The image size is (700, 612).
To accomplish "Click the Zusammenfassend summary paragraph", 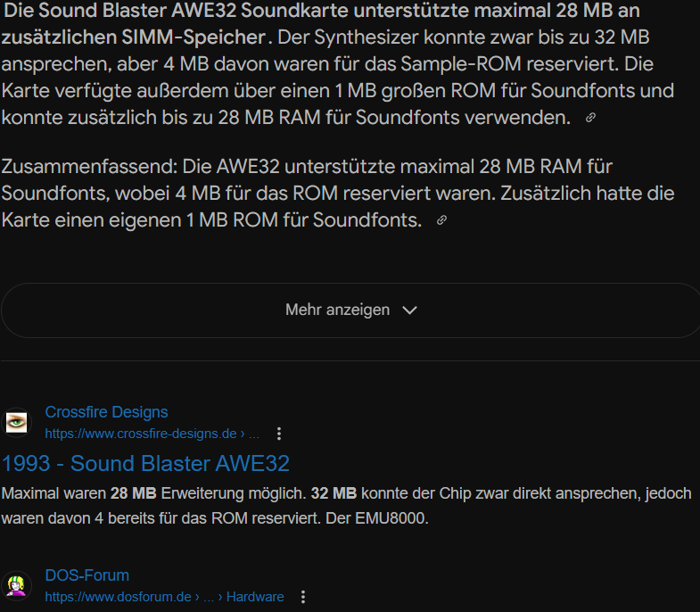I will 338,193.
